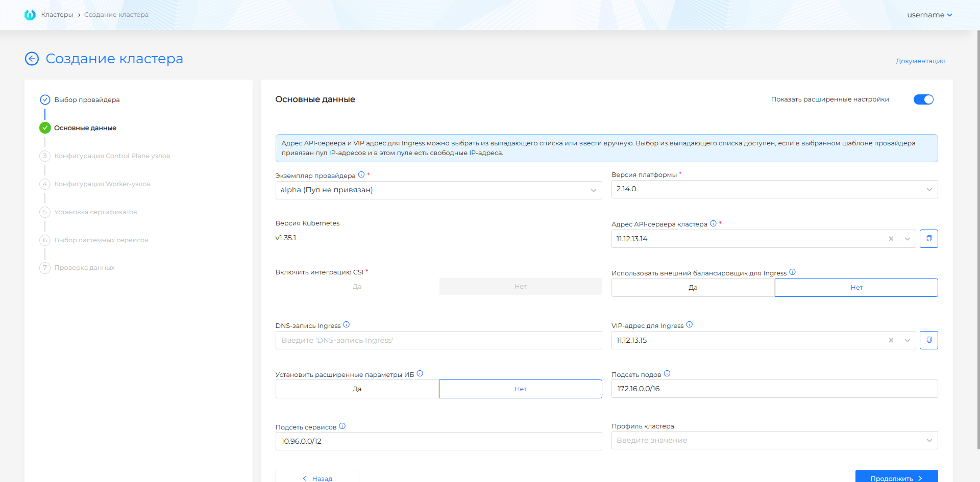Go to Выбор провайдера step
The image size is (980, 482).
[87, 99]
